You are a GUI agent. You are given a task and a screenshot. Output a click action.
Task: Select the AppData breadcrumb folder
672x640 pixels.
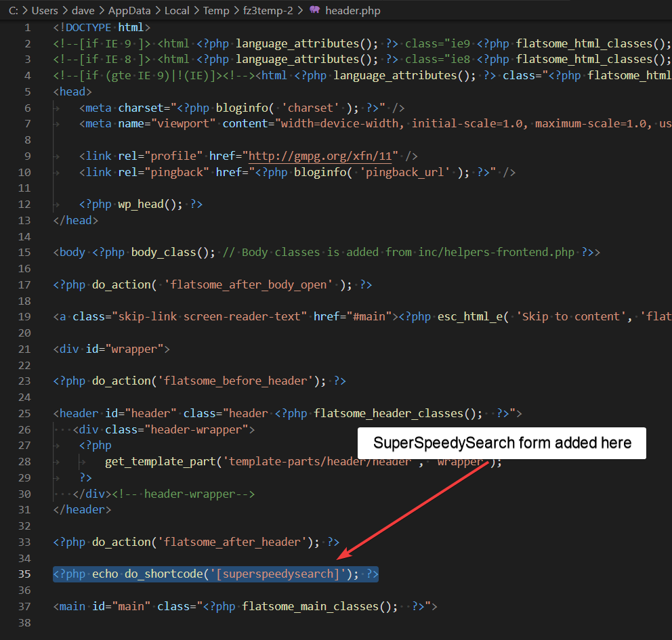(x=129, y=11)
